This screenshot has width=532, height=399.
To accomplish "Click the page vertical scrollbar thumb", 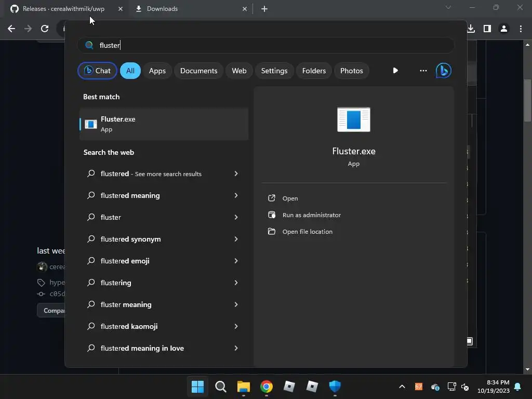I will pos(527,100).
